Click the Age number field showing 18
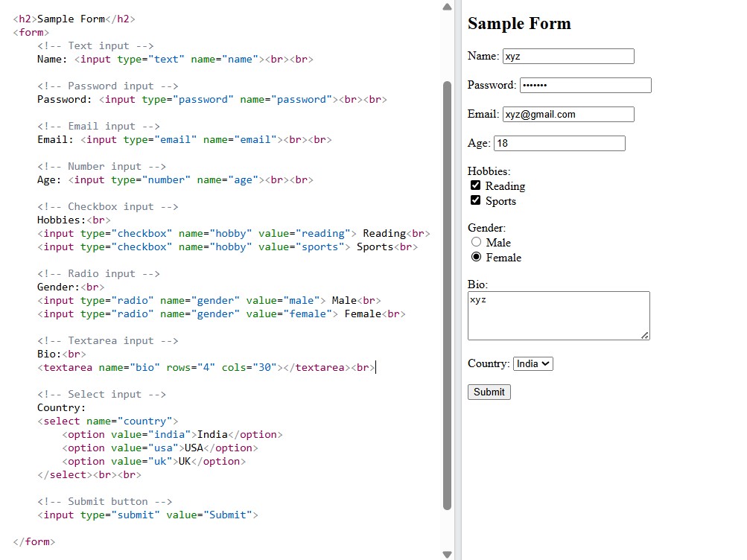 [x=559, y=143]
